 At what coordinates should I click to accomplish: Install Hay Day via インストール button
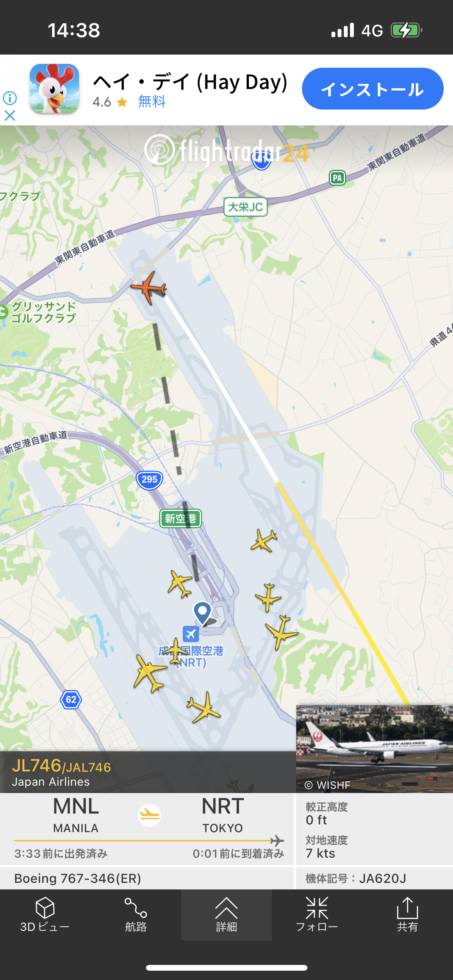tap(372, 89)
